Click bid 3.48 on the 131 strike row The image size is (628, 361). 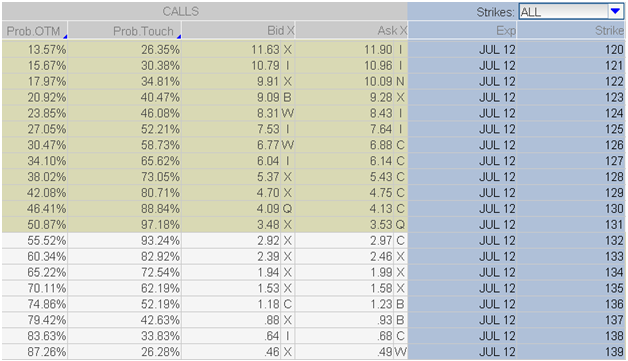point(268,224)
